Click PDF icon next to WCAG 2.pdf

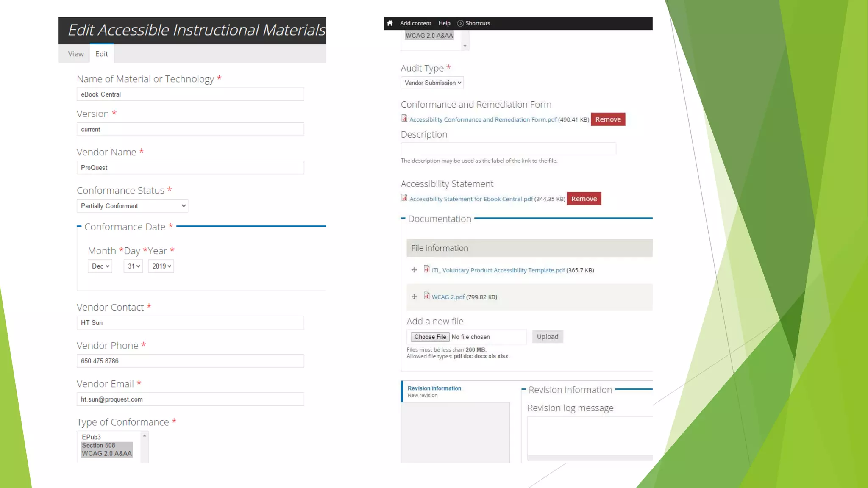click(426, 296)
